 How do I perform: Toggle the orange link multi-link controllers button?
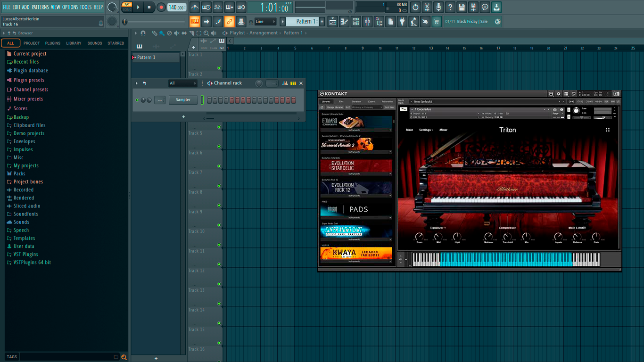point(230,21)
